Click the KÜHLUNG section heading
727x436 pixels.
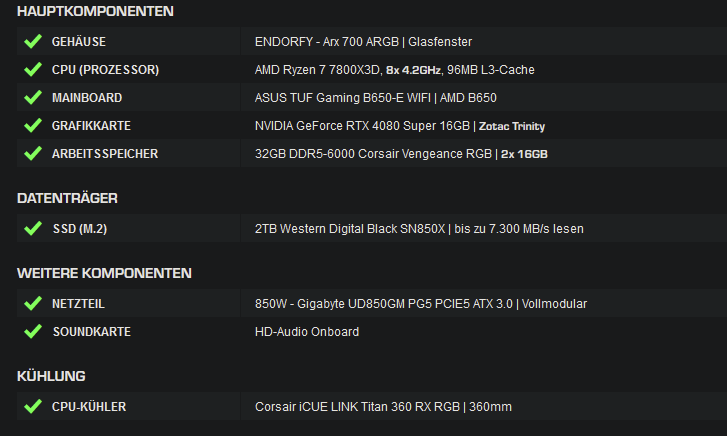(51, 376)
